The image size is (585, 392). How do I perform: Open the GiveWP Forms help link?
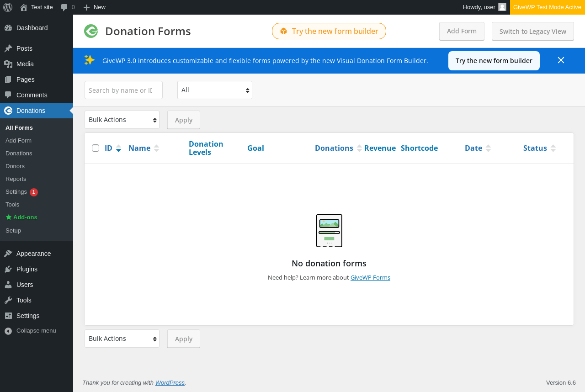pyautogui.click(x=370, y=277)
